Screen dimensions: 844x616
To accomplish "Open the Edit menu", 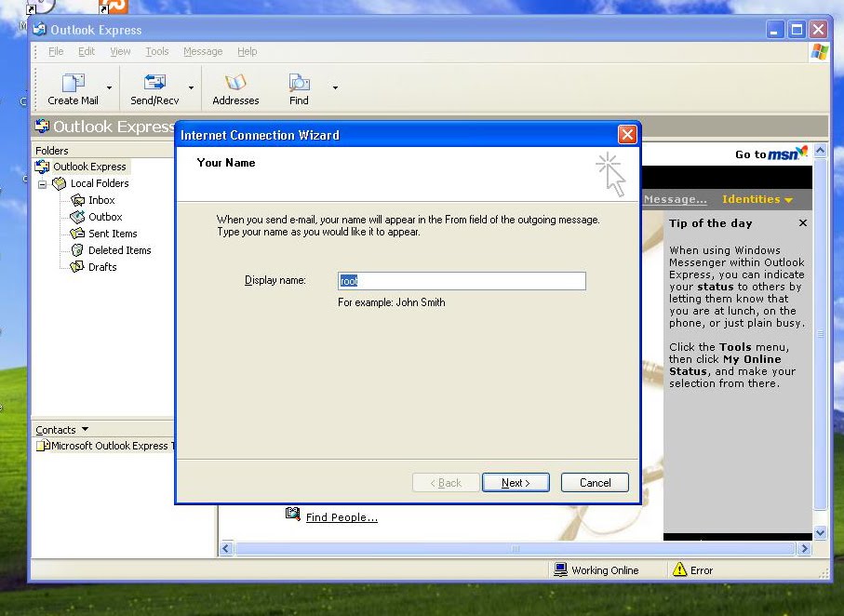I will pyautogui.click(x=87, y=51).
